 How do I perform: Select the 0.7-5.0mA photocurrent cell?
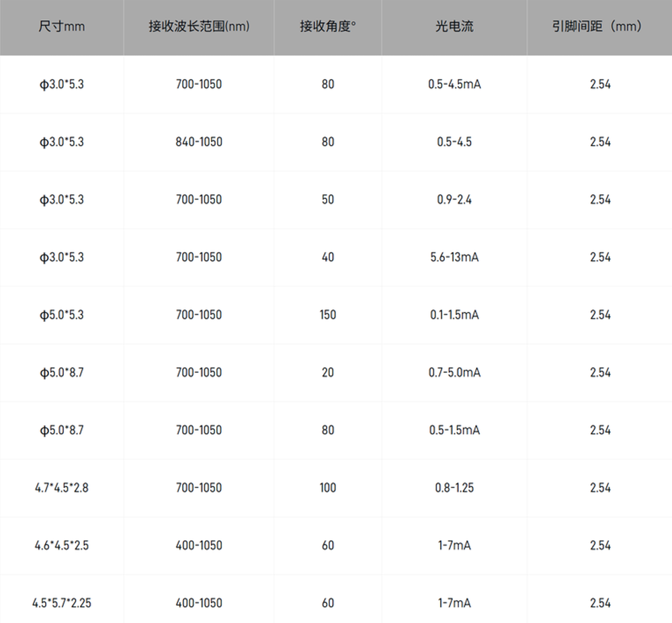pos(454,372)
